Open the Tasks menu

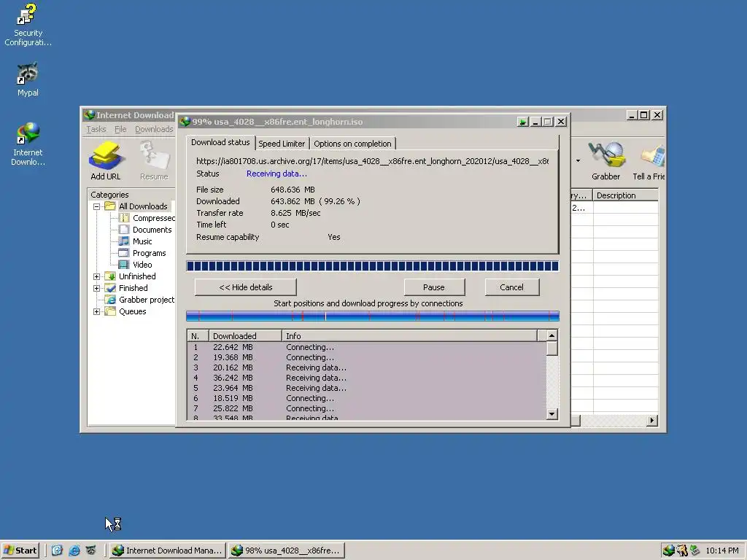tap(96, 129)
